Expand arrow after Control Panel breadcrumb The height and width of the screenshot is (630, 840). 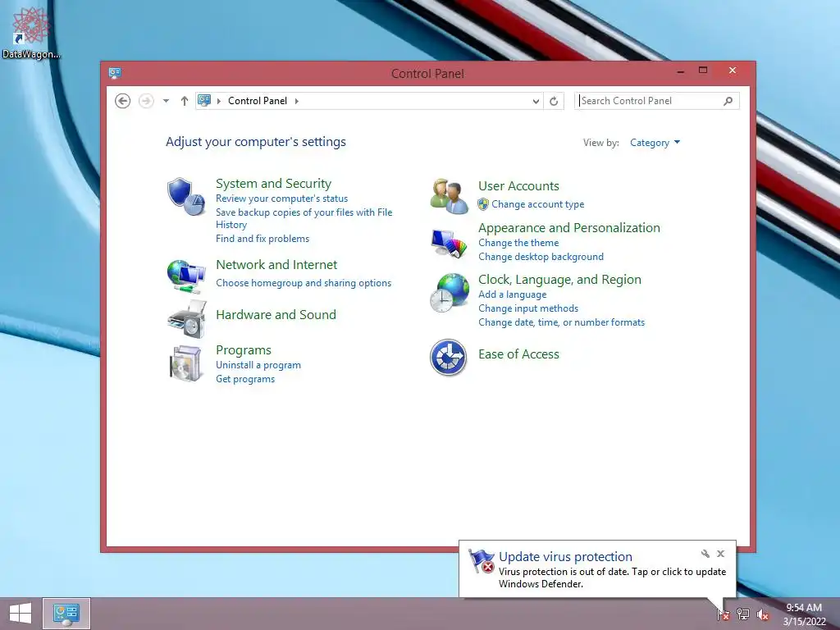tap(296, 101)
